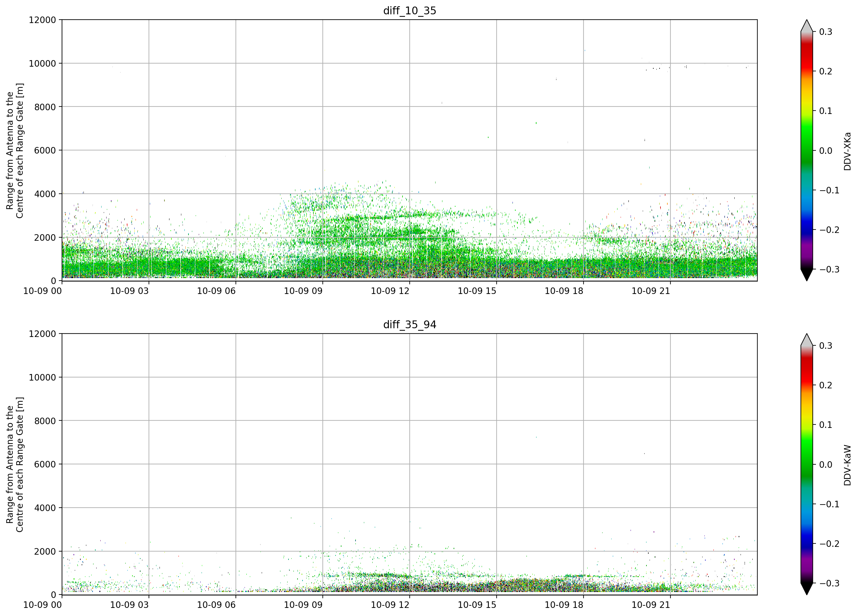Image resolution: width=858 pixels, height=616 pixels.
Task: Click the top plot x-axis label 10-09 18
Action: [564, 291]
